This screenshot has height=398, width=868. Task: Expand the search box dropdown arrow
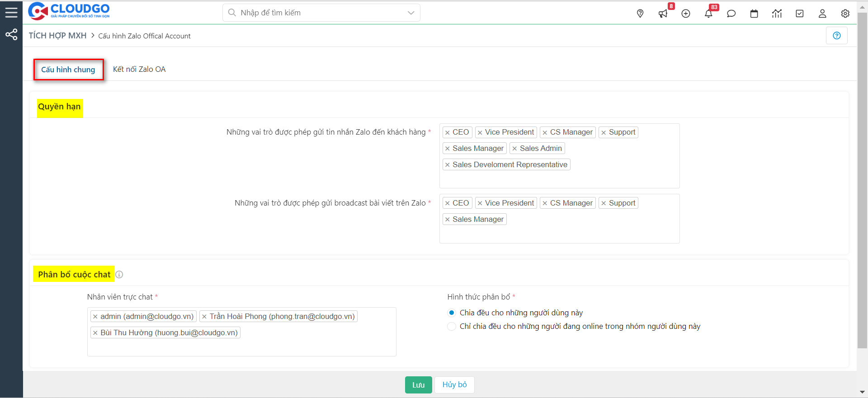click(411, 13)
